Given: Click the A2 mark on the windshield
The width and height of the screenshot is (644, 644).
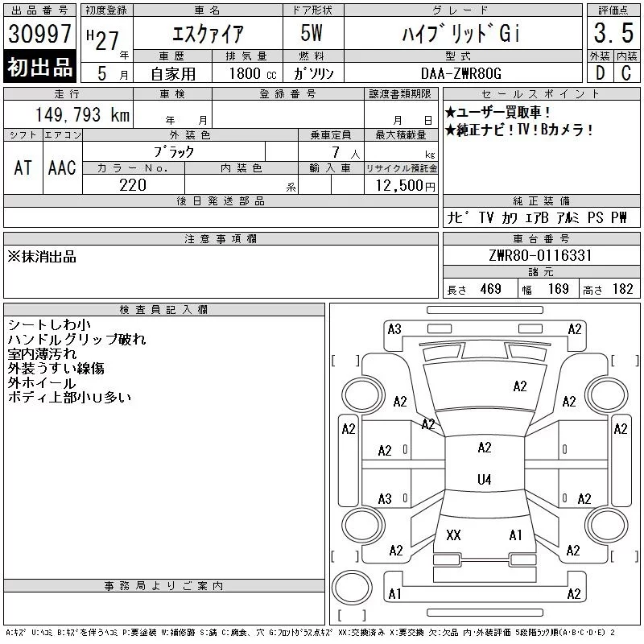Looking at the screenshot, I should (x=519, y=386).
